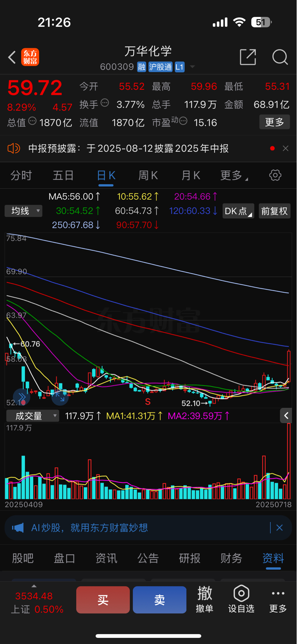Go back using the left arrow
Screen dimensions: 297x644
click(x=12, y=57)
